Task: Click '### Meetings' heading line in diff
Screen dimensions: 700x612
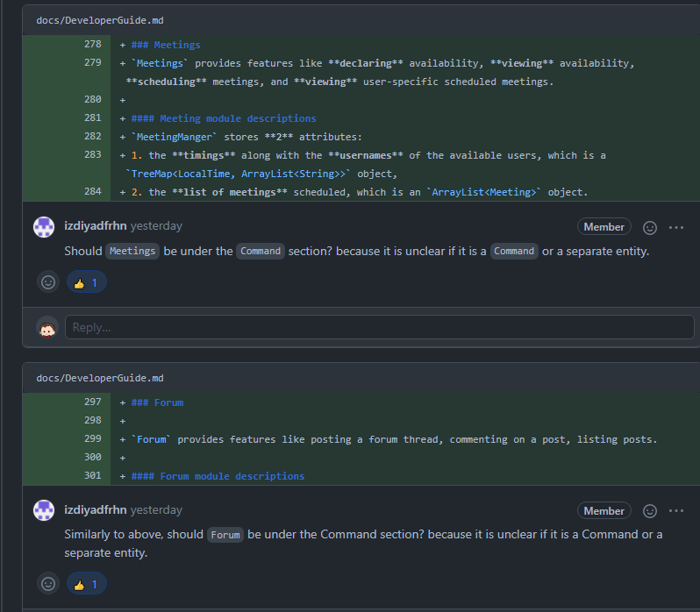Action: click(166, 45)
